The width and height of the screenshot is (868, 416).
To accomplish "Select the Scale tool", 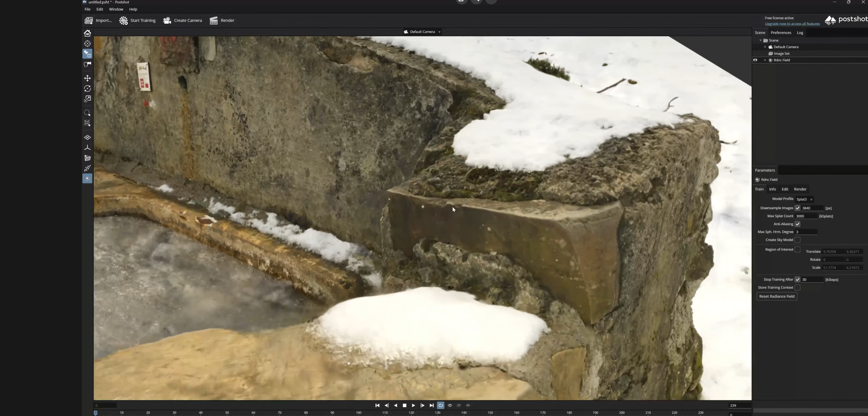I will point(87,99).
